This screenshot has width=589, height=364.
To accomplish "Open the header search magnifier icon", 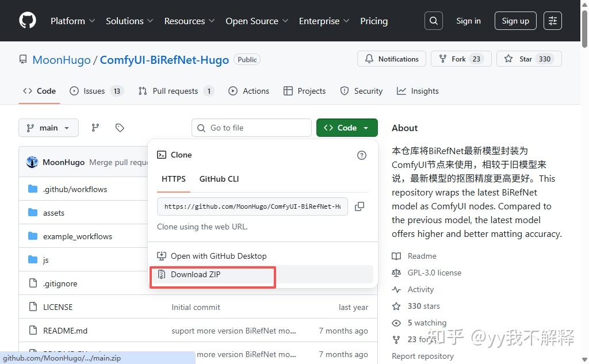I will pyautogui.click(x=433, y=20).
